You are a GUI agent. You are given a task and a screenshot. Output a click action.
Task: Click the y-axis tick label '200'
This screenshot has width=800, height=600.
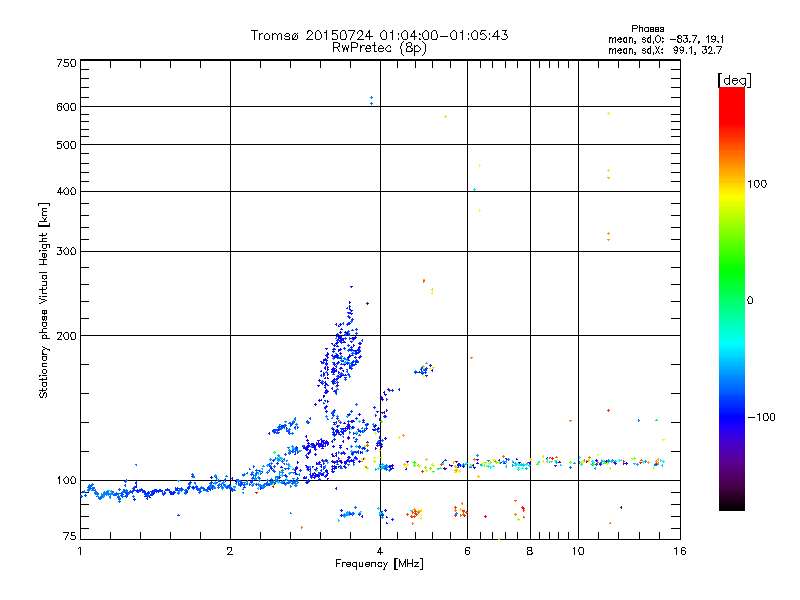(66, 336)
